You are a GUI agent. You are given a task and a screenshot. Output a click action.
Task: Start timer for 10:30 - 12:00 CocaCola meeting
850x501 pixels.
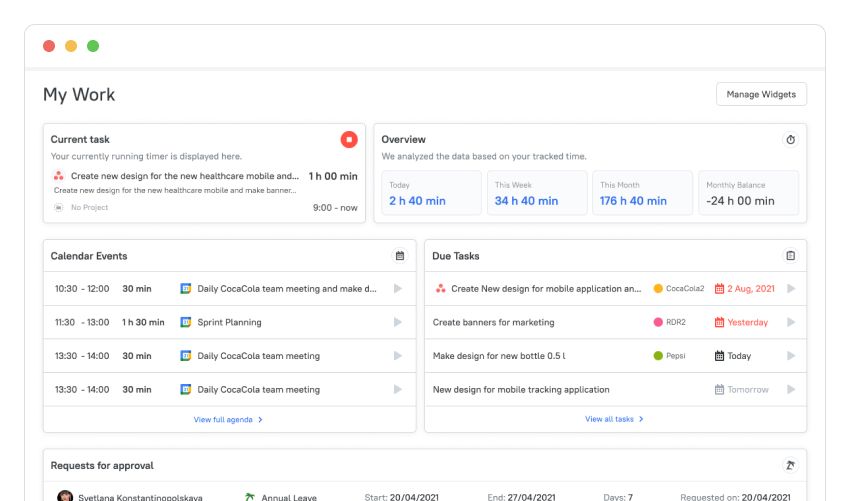pyautogui.click(x=398, y=288)
